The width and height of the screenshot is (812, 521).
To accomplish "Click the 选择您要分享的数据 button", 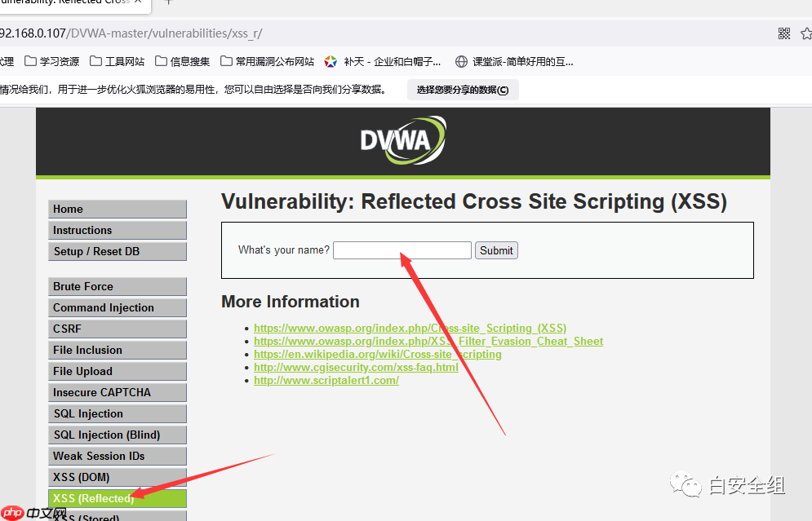I will click(463, 90).
